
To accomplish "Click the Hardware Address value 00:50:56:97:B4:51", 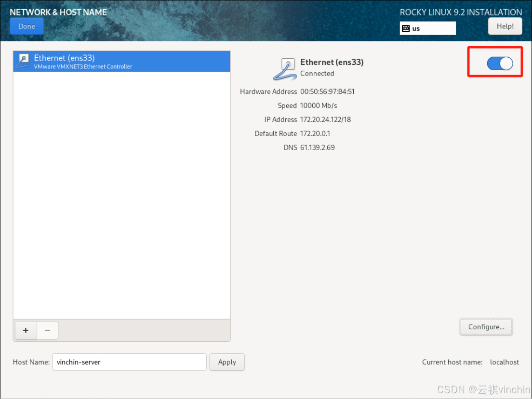I will 327,91.
